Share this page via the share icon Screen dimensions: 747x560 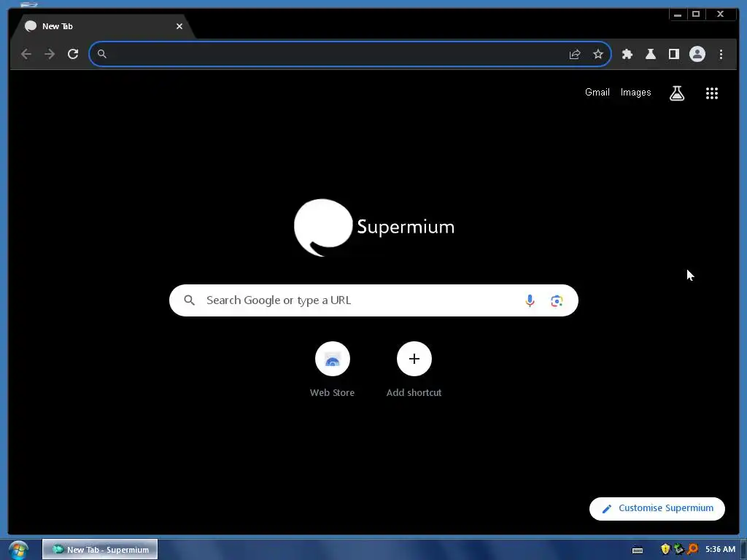click(575, 54)
